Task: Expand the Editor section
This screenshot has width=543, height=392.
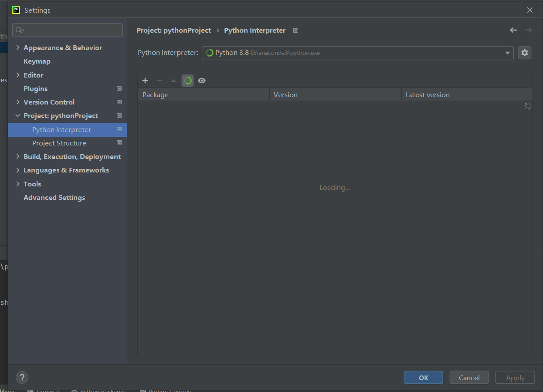Action: (18, 75)
